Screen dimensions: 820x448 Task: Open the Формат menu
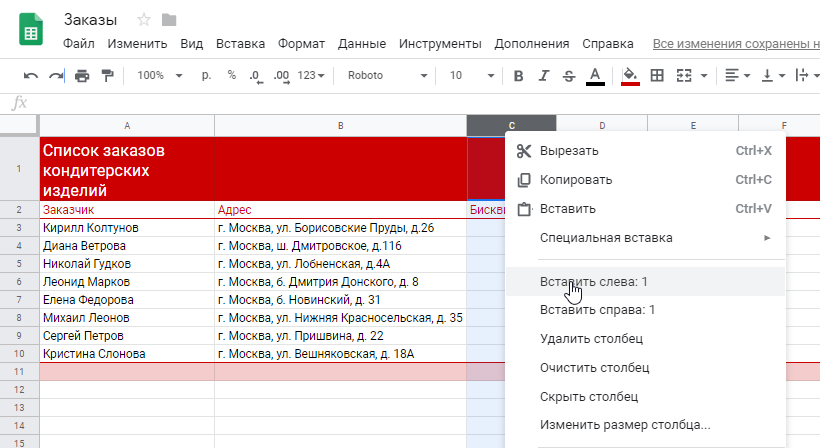coord(301,44)
